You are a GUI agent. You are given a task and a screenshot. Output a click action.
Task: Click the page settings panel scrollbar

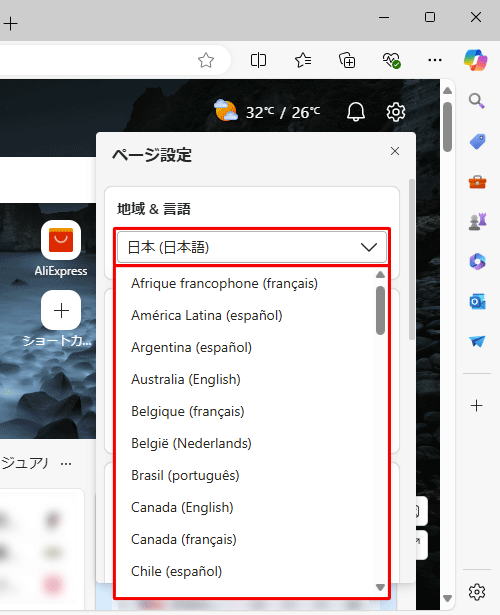411,259
